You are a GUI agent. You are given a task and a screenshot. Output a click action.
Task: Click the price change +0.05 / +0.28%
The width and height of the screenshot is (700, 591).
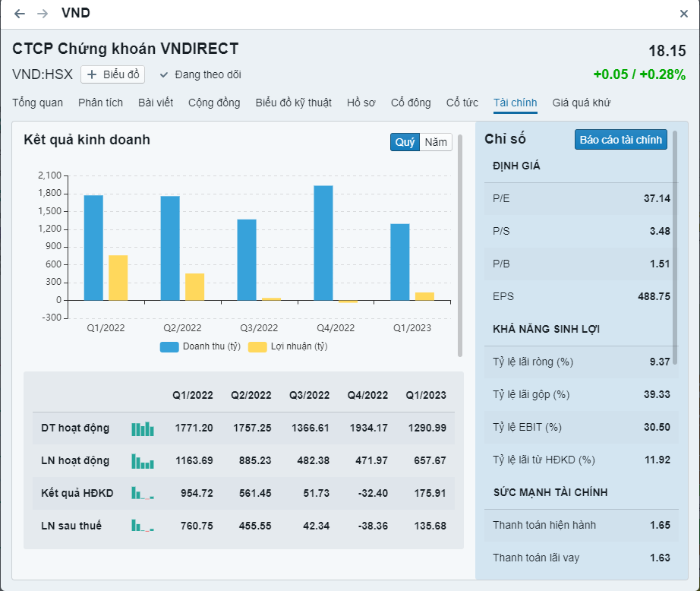tap(639, 74)
